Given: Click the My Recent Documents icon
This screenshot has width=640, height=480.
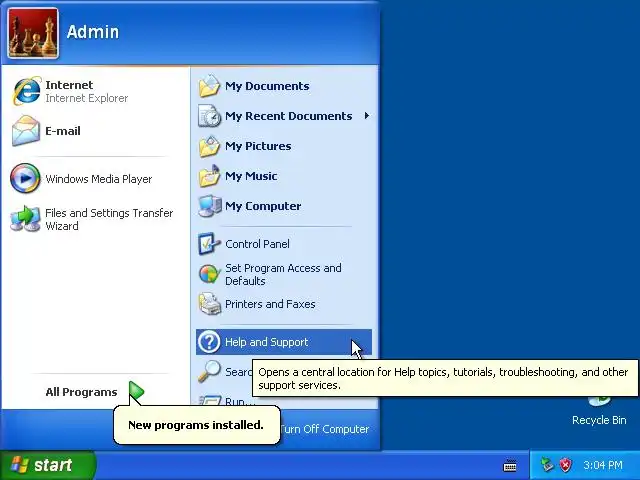Looking at the screenshot, I should (x=209, y=116).
